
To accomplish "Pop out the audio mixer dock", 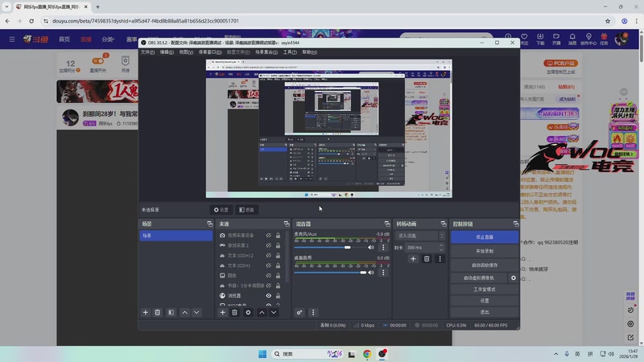I will click(x=387, y=224).
